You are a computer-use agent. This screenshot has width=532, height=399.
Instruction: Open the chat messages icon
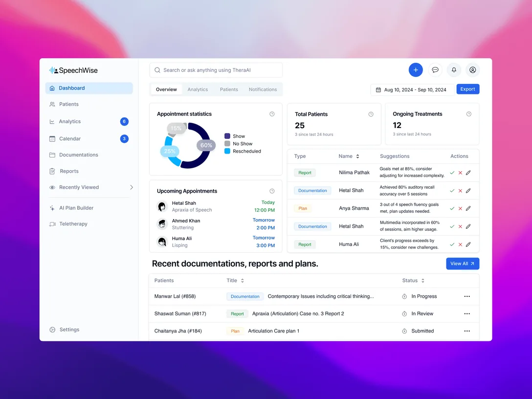pyautogui.click(x=435, y=70)
